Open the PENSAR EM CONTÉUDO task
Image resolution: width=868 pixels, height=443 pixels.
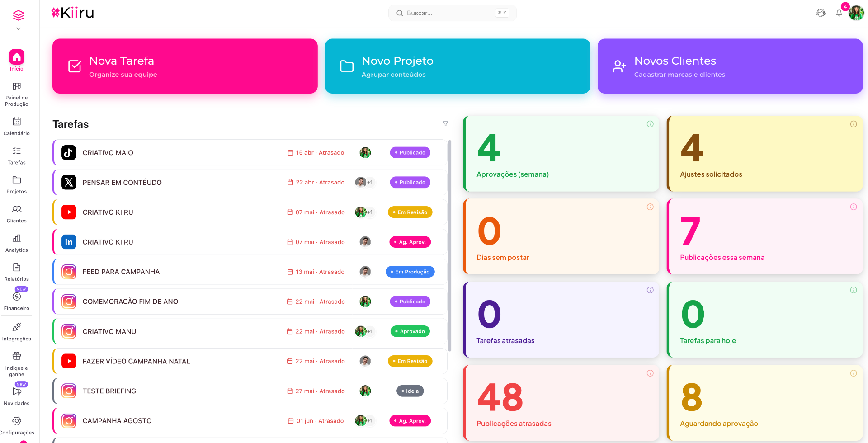pyautogui.click(x=250, y=183)
